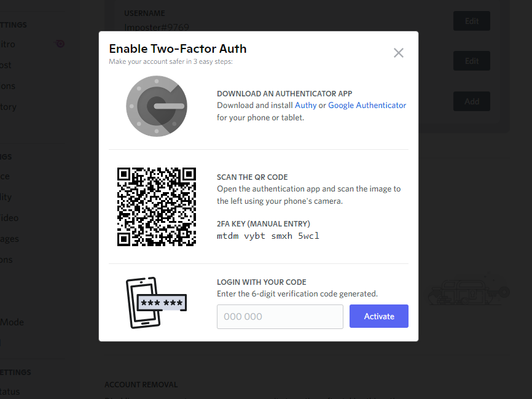Screen dimensions: 532x399
Task: Click the second Edit button in account settings
Action: [x=472, y=61]
